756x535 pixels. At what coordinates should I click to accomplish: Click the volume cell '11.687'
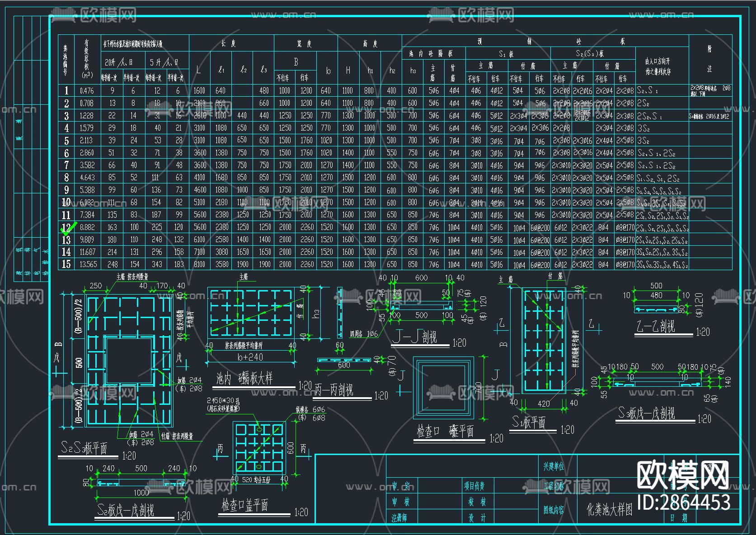click(x=88, y=252)
